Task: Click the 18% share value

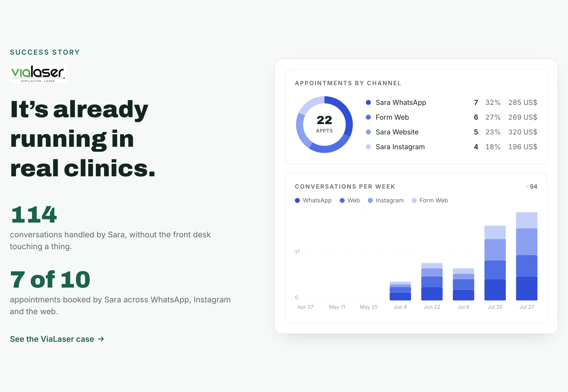Action: click(493, 147)
